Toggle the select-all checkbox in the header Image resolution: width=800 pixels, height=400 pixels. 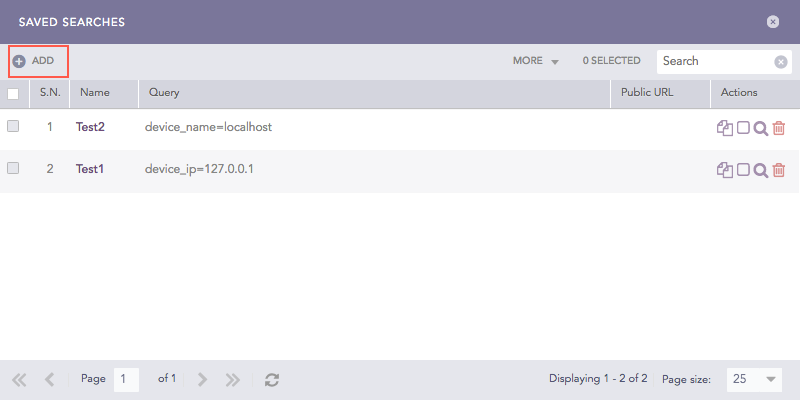[x=13, y=94]
